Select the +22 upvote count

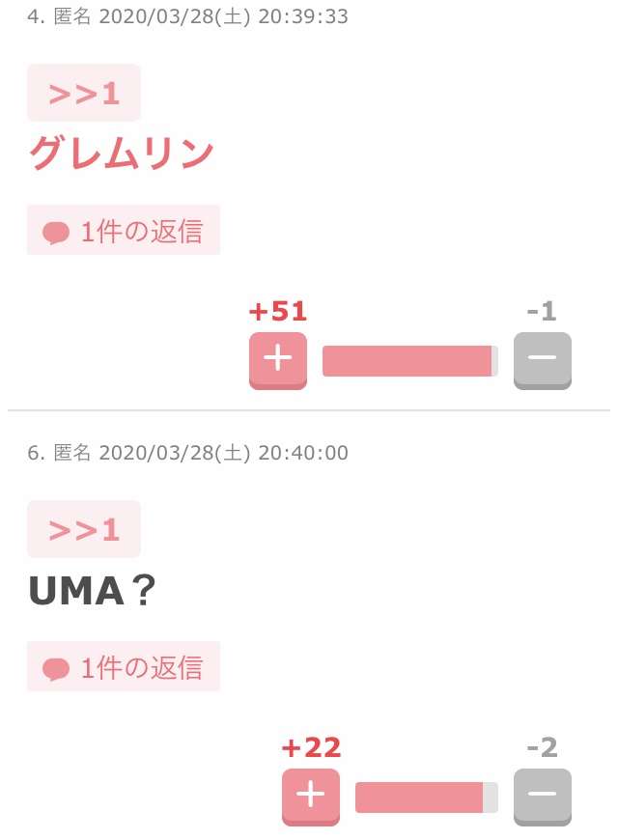[311, 748]
